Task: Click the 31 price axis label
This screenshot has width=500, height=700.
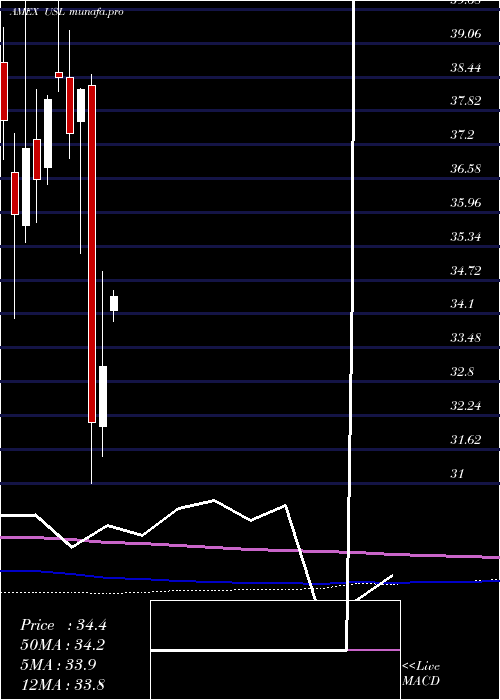Action: tap(458, 473)
